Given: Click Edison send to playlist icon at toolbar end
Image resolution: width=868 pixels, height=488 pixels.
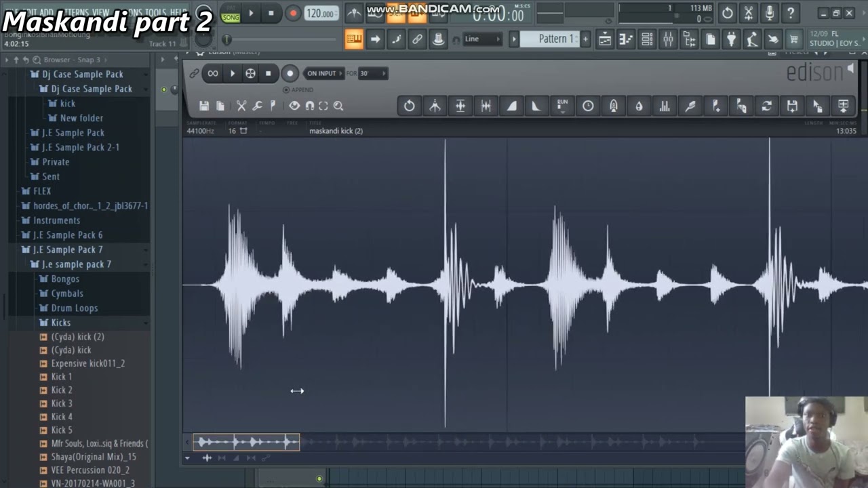Looking at the screenshot, I should pyautogui.click(x=844, y=106).
